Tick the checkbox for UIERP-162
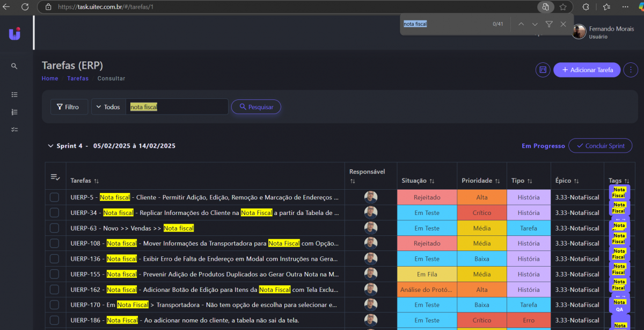Viewport: 644px width, 330px height. (54, 290)
